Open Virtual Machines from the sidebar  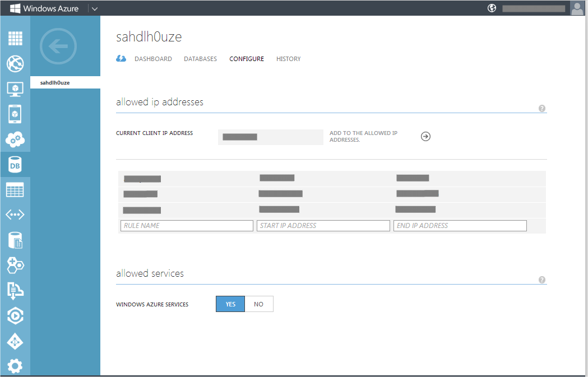click(15, 89)
